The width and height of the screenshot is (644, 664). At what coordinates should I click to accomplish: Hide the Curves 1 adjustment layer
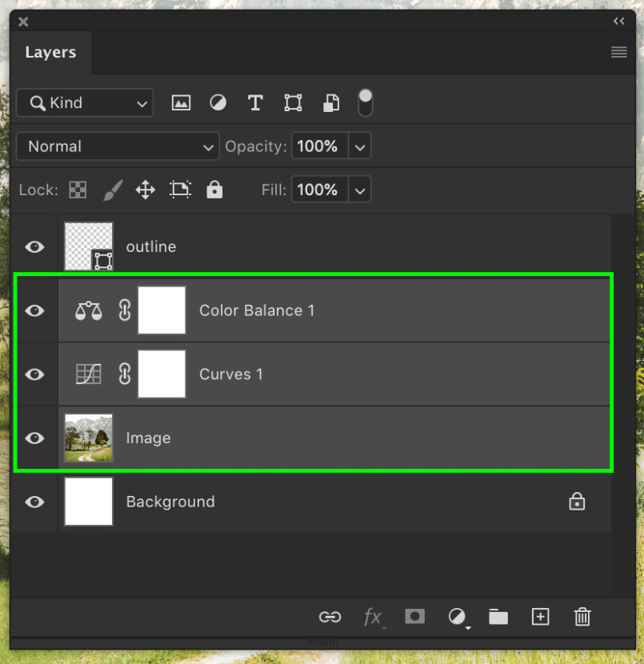[x=34, y=374]
